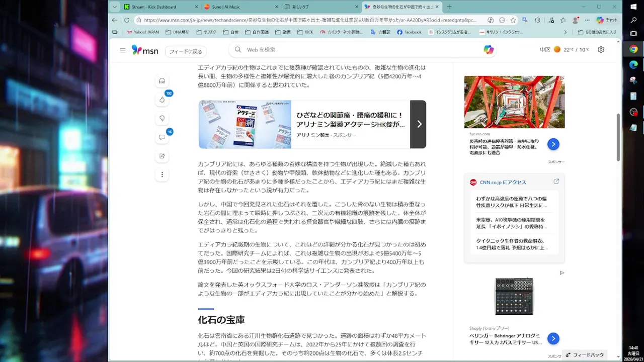The image size is (644, 362).
Task: Open Google Chrome from the taskbar
Action: (633, 49)
